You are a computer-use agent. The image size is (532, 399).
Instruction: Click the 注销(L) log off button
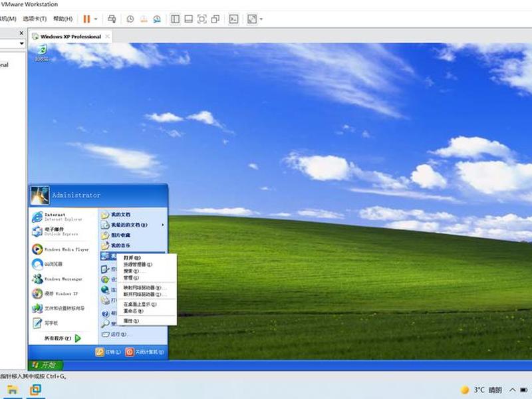coord(108,352)
